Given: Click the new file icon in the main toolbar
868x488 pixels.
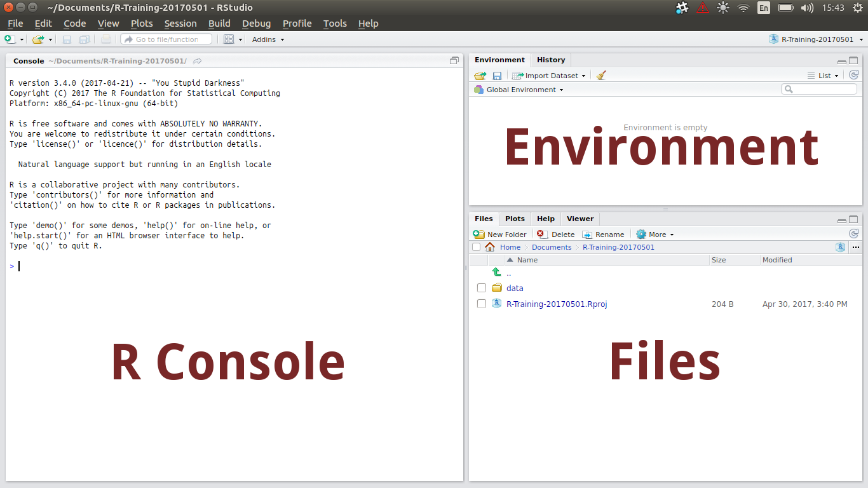Looking at the screenshot, I should 10,39.
